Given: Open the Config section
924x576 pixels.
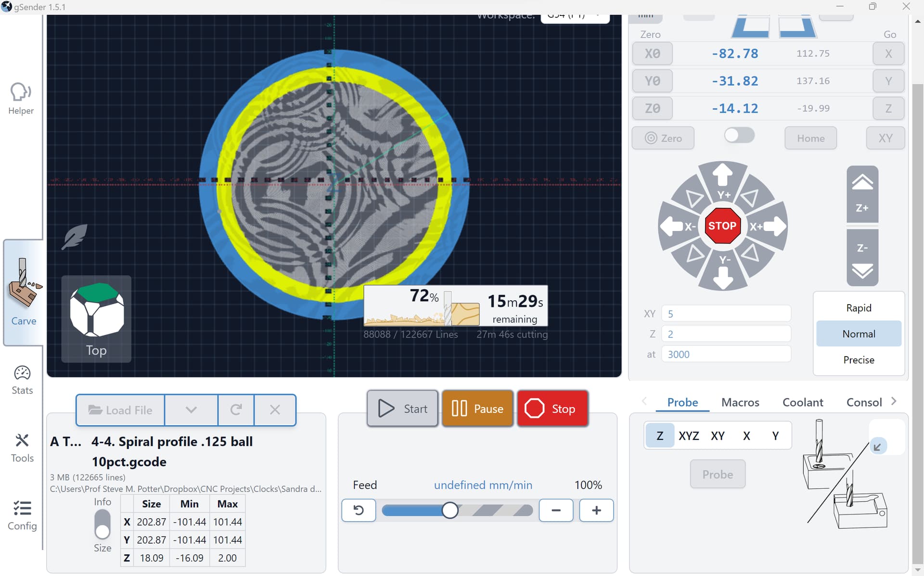Looking at the screenshot, I should coord(22,515).
